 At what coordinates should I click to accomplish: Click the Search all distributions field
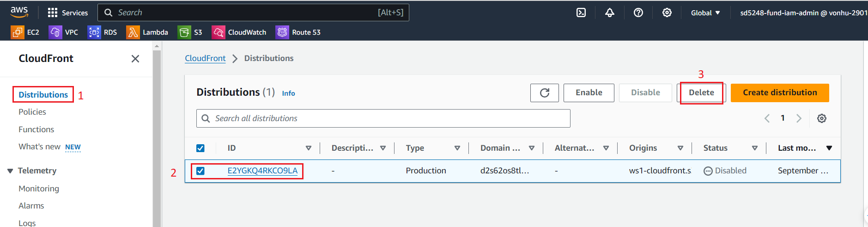pos(383,118)
